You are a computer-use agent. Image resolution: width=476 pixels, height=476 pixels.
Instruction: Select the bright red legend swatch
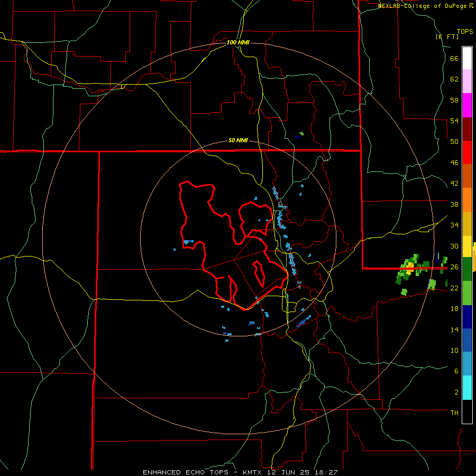coord(467,152)
